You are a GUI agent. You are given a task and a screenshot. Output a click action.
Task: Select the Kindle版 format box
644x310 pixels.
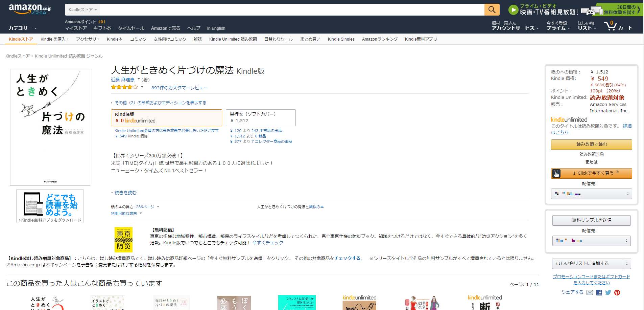pos(166,117)
